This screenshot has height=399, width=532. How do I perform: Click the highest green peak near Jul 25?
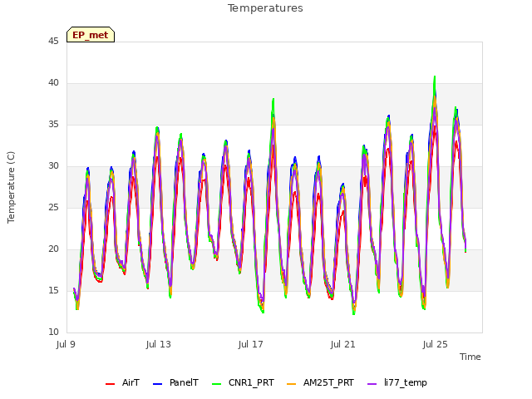coord(435,77)
